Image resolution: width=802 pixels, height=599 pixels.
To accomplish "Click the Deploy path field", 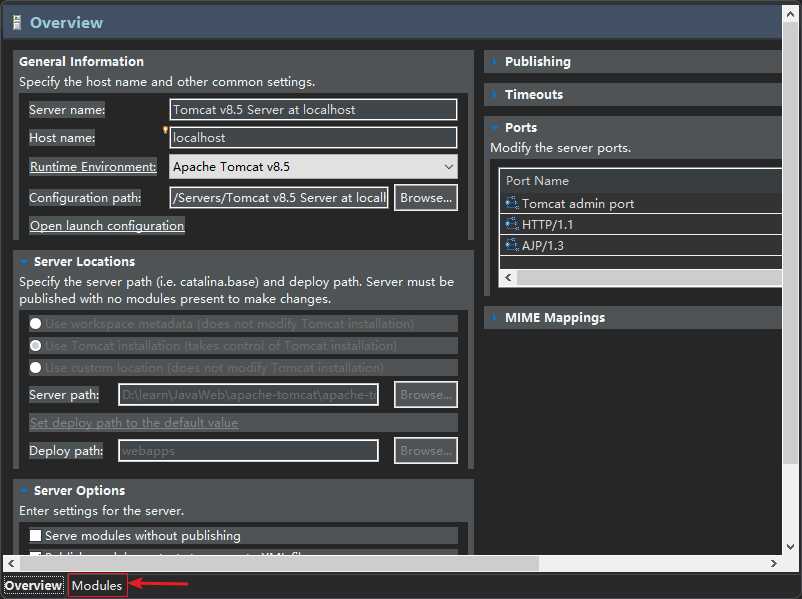I will click(x=249, y=451).
